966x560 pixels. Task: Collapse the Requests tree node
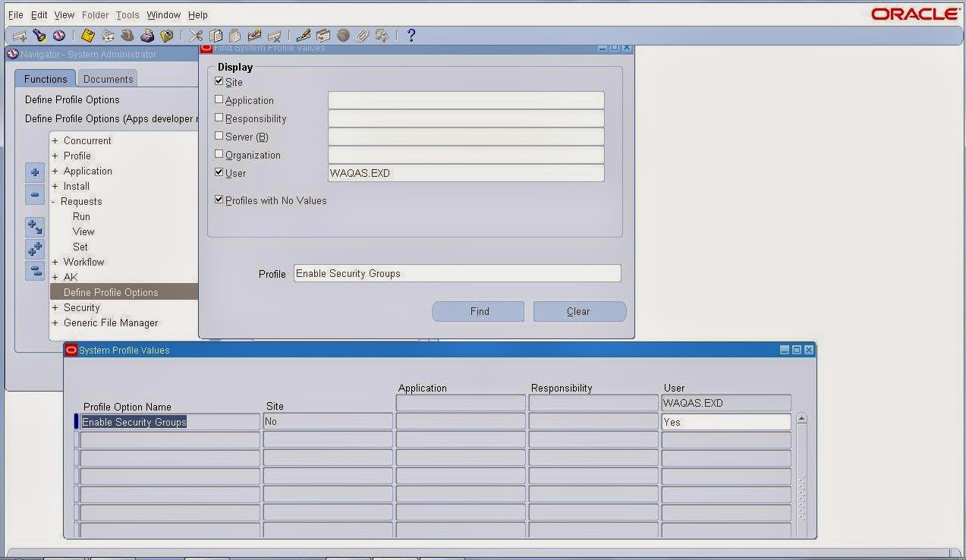[53, 201]
